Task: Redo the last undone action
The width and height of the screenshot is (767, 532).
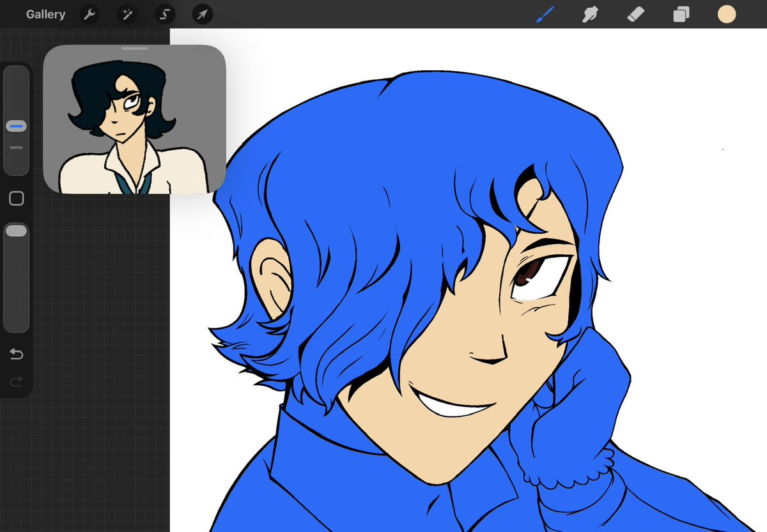Action: [x=17, y=381]
